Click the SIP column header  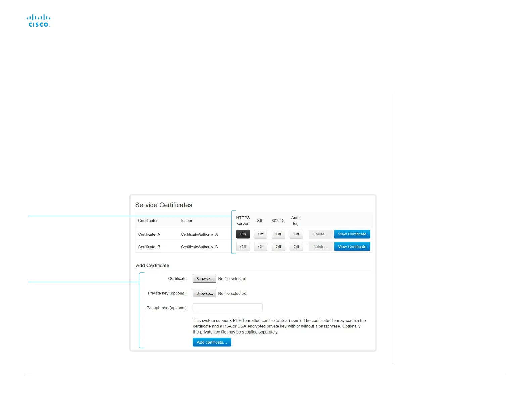click(260, 221)
